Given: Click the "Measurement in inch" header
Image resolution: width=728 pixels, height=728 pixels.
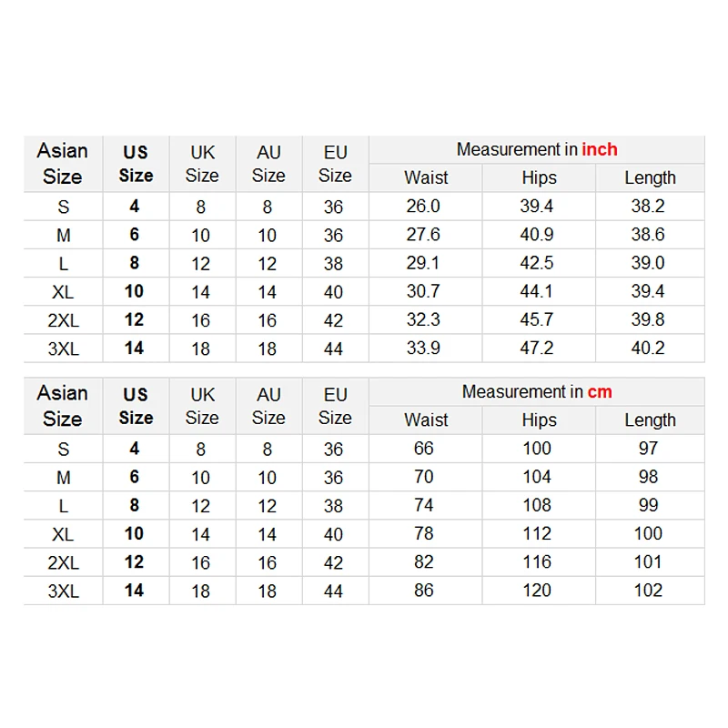Looking at the screenshot, I should [x=537, y=149].
